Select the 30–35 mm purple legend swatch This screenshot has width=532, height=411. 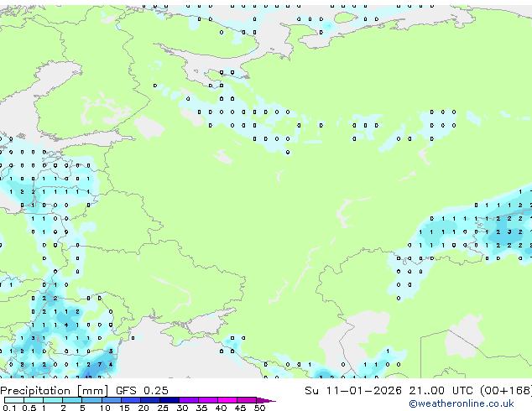[189, 400]
